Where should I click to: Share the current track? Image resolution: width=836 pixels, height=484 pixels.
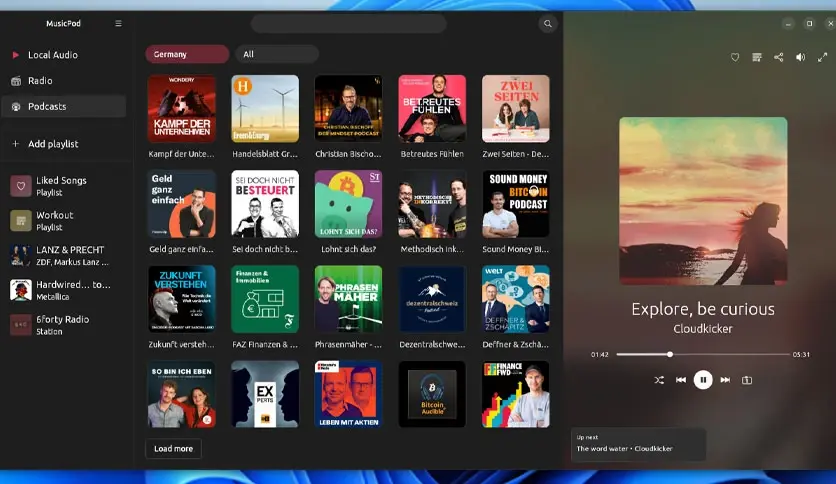[778, 57]
